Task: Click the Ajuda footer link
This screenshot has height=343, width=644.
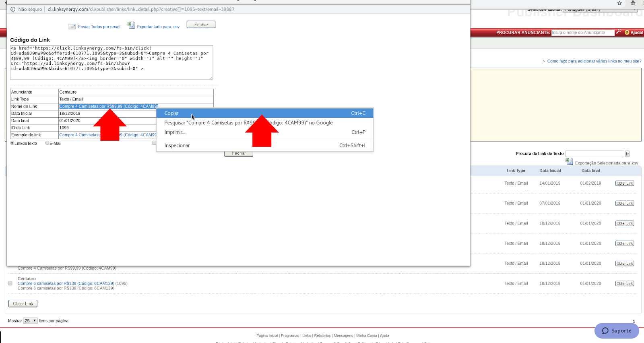Action: click(385, 336)
